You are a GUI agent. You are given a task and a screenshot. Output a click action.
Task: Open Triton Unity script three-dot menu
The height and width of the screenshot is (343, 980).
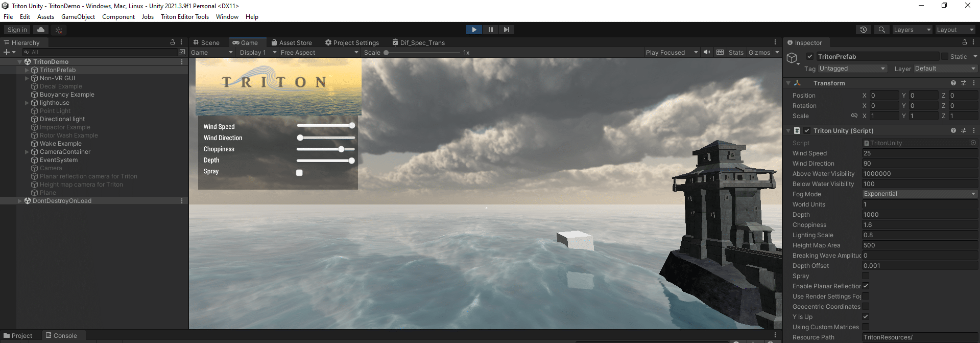tap(974, 130)
